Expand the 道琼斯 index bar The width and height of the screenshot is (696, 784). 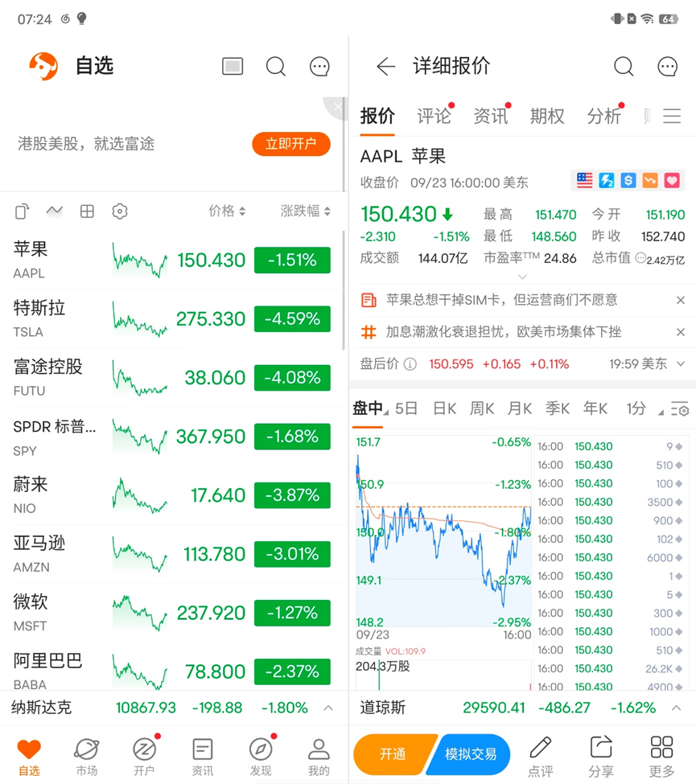pos(676,708)
